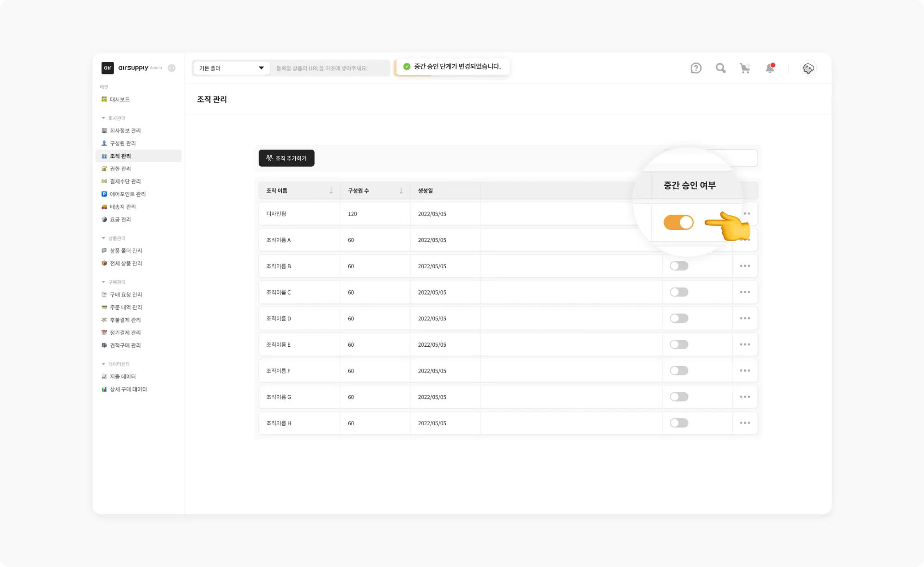This screenshot has height=567, width=924.
Task: Click the 조직 추가하기 button
Action: coord(286,158)
